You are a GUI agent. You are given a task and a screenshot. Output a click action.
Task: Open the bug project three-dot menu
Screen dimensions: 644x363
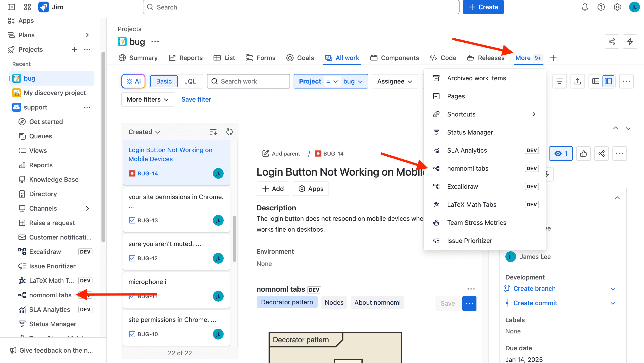coord(155,42)
